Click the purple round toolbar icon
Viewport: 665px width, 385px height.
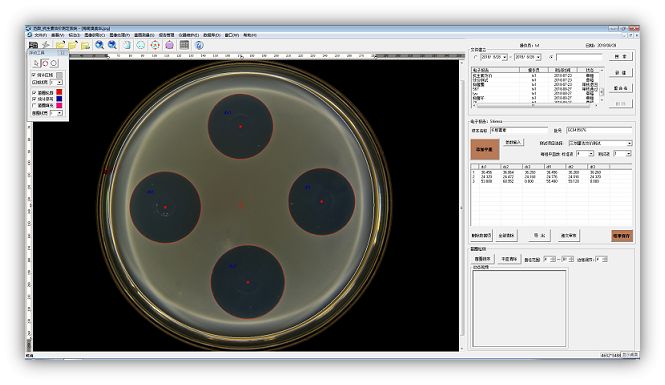169,45
